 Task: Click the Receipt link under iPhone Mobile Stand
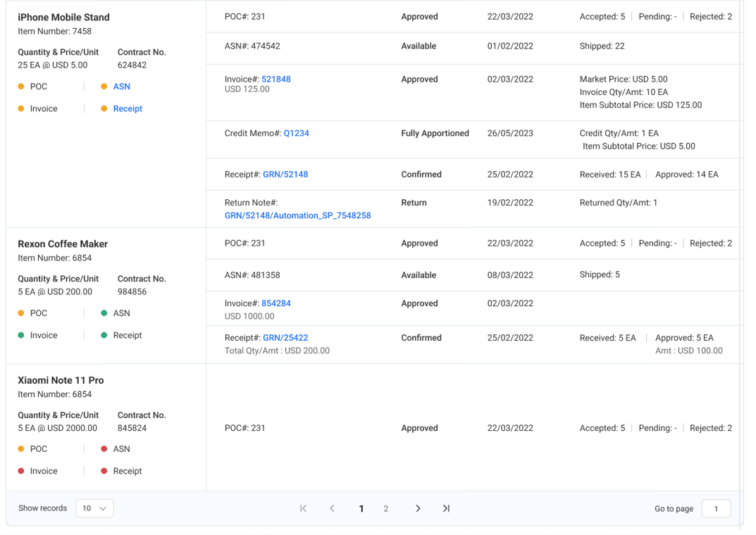[x=128, y=109]
